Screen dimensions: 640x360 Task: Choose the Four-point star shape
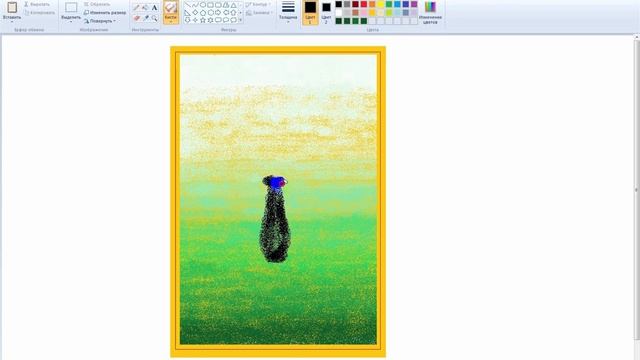point(195,20)
